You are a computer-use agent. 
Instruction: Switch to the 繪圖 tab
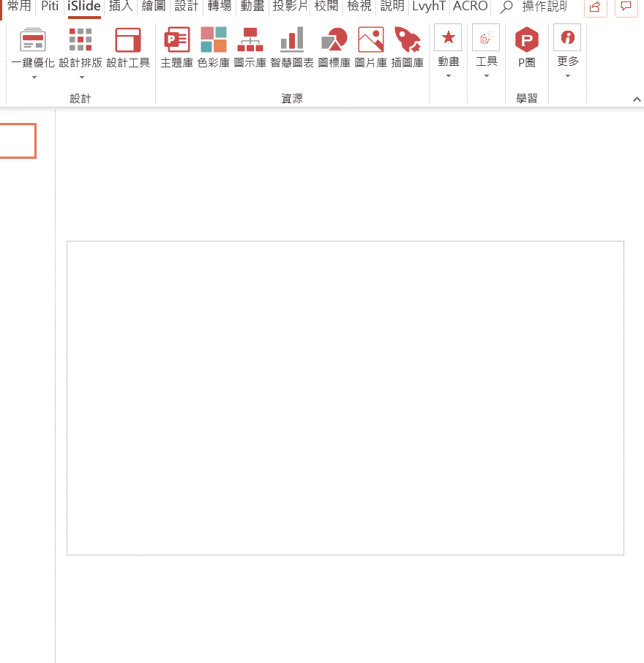154,7
